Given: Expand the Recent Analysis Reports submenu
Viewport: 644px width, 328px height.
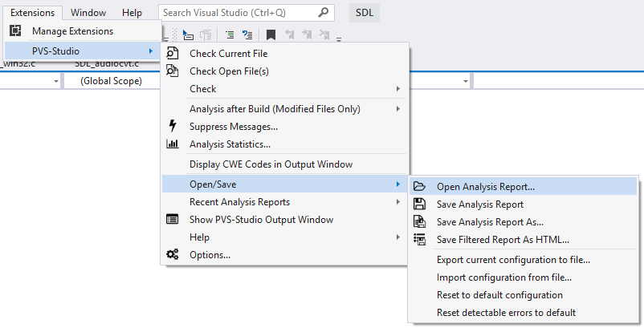Looking at the screenshot, I should tap(284, 202).
